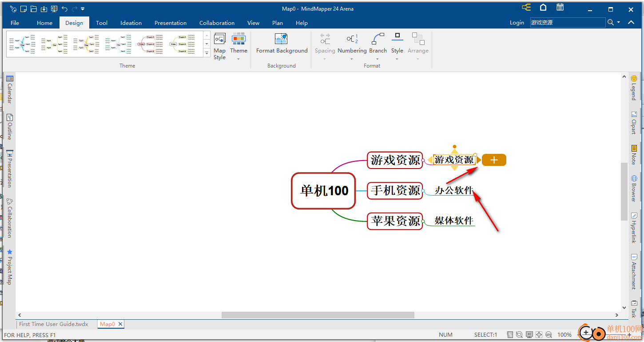Open the Clipart panel on the right
This screenshot has height=342, width=644.
click(634, 122)
